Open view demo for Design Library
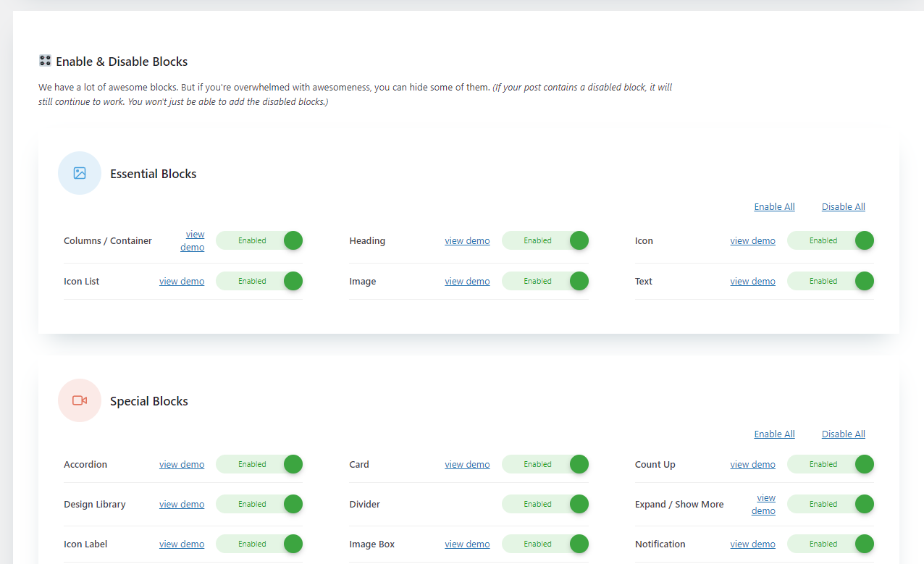 pyautogui.click(x=182, y=504)
